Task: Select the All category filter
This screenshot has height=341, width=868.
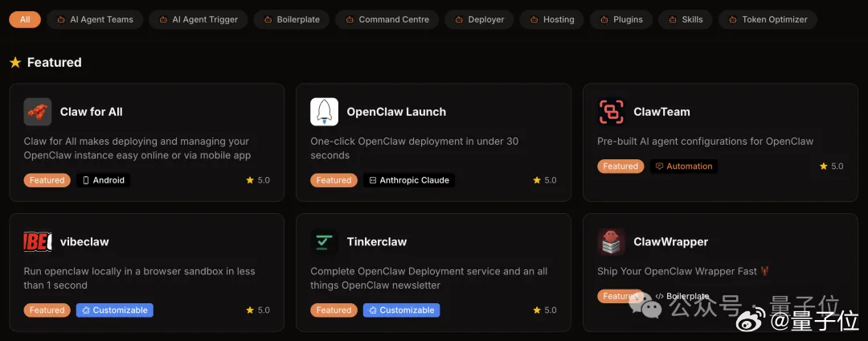Action: [25, 19]
